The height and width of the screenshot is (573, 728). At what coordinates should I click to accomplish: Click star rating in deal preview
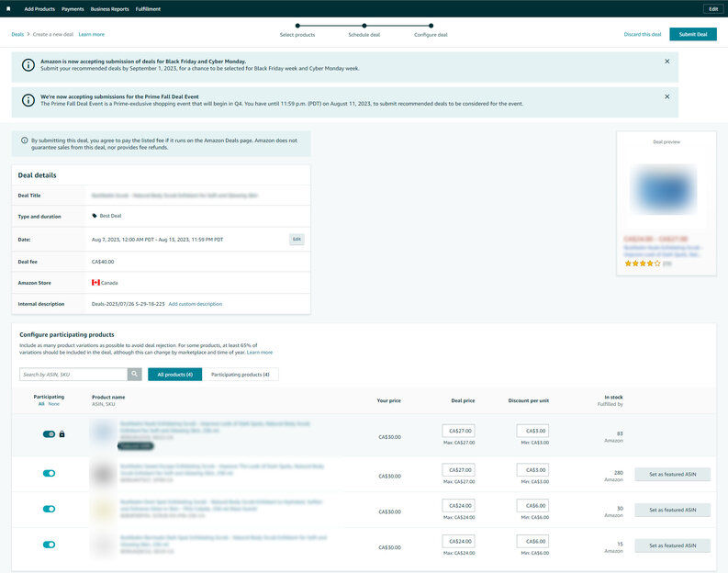[x=643, y=264]
